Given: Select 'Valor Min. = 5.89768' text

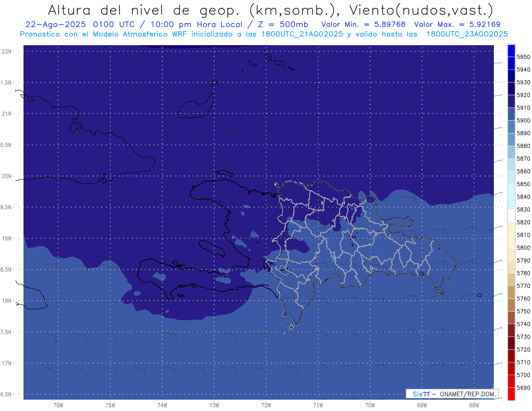Looking at the screenshot, I should click(363, 25).
